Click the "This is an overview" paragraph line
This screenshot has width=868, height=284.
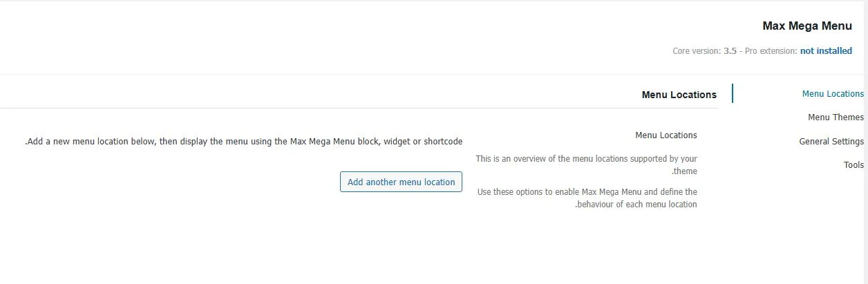pyautogui.click(x=586, y=159)
